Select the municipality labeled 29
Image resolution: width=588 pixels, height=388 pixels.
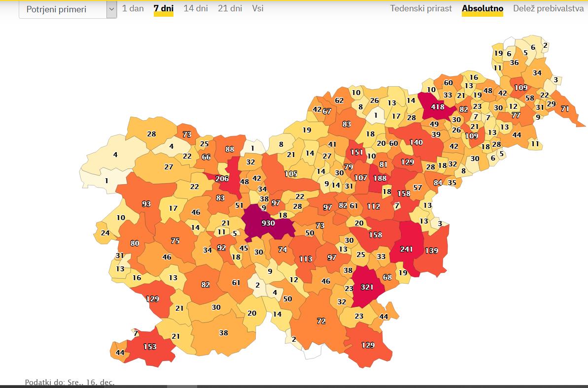coord(551,104)
